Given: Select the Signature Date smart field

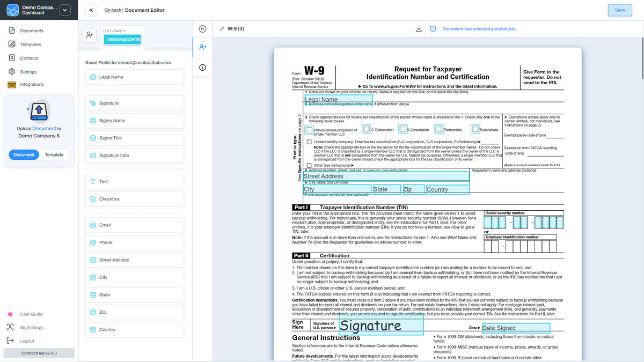Looking at the screenshot, I should tap(135, 156).
